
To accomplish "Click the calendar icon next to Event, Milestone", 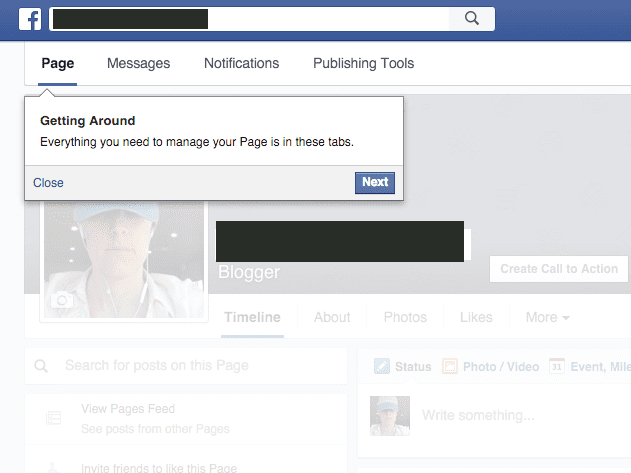I will (557, 366).
